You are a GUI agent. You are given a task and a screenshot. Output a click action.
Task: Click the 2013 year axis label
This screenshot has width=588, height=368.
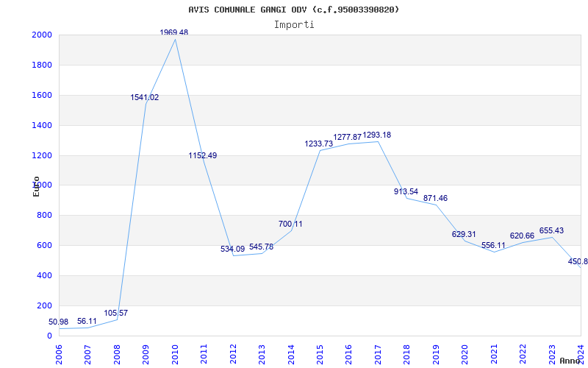coord(262,355)
